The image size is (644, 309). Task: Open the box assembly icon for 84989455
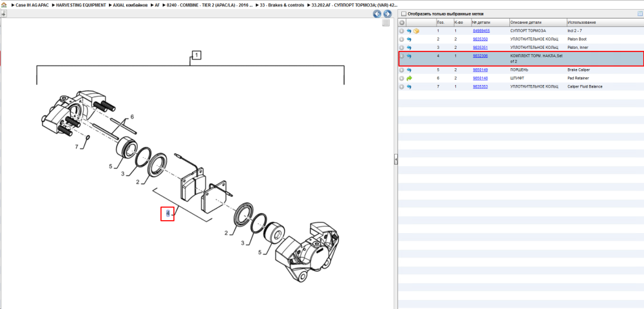416,31
